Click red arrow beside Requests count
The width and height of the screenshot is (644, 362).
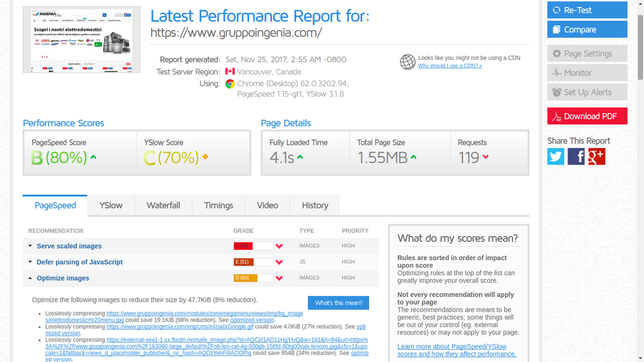486,157
